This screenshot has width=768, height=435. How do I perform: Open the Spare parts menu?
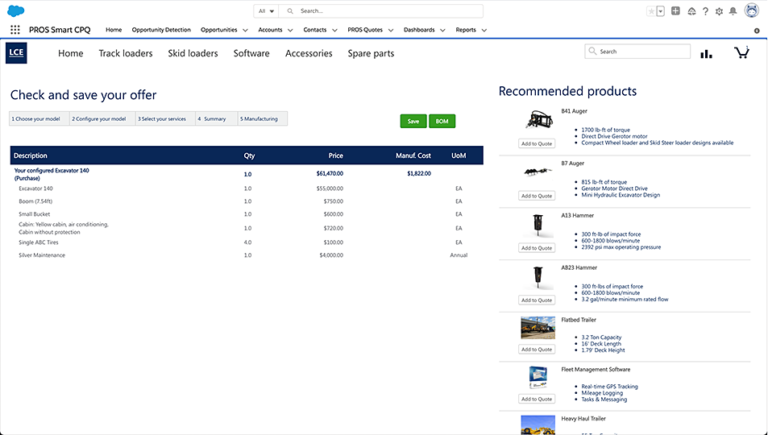tap(371, 53)
